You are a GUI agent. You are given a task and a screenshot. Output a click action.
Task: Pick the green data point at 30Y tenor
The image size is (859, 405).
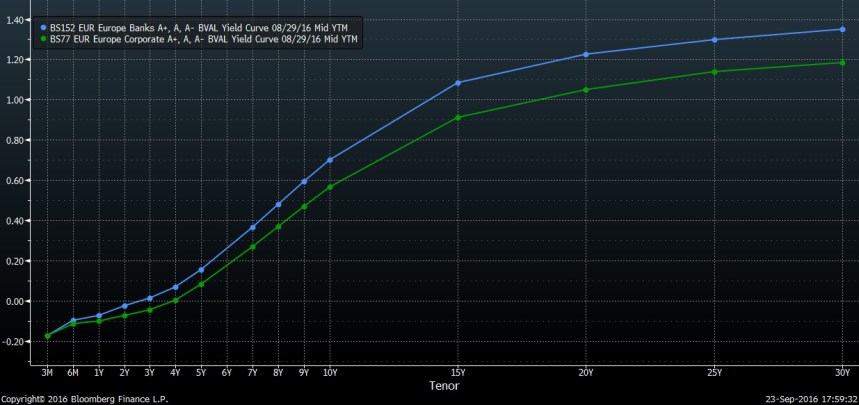(x=842, y=63)
